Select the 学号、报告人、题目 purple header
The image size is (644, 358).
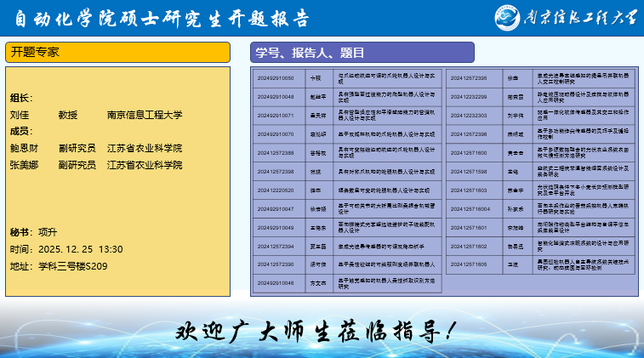[362, 52]
